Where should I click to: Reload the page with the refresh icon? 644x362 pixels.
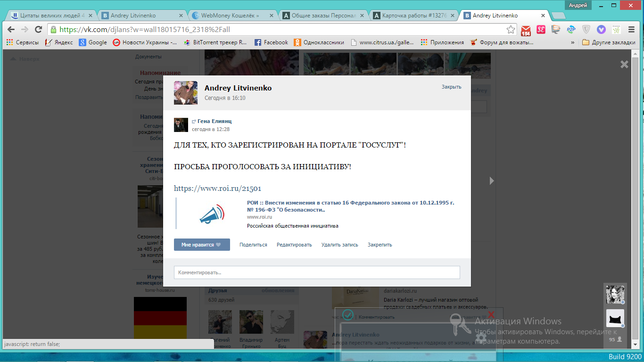coord(38,29)
